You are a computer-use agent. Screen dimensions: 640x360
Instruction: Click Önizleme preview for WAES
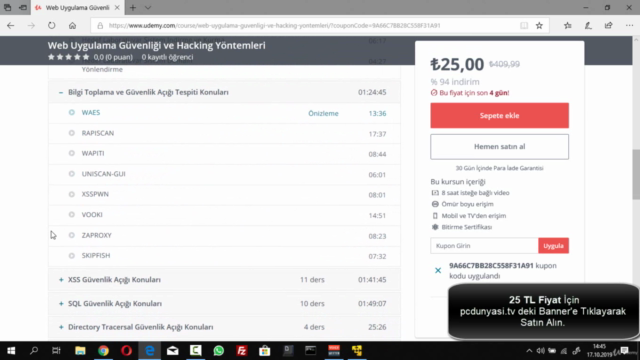pos(323,113)
